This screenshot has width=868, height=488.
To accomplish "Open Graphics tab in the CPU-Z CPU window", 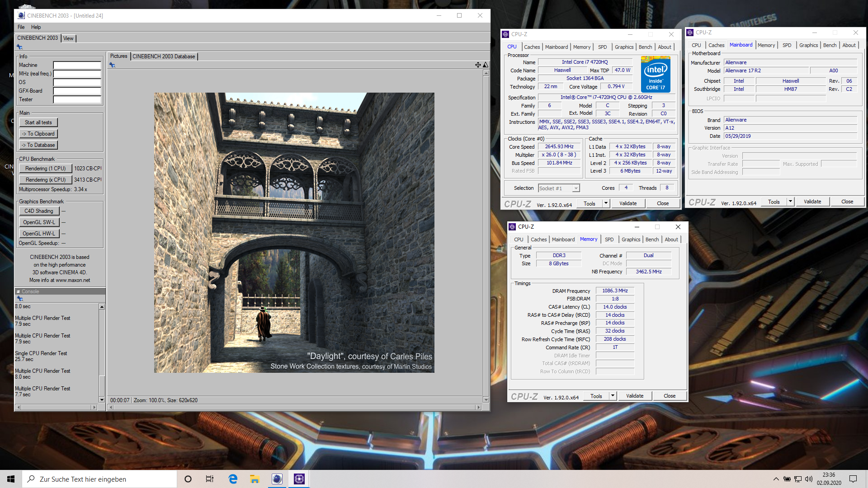I will (x=624, y=47).
